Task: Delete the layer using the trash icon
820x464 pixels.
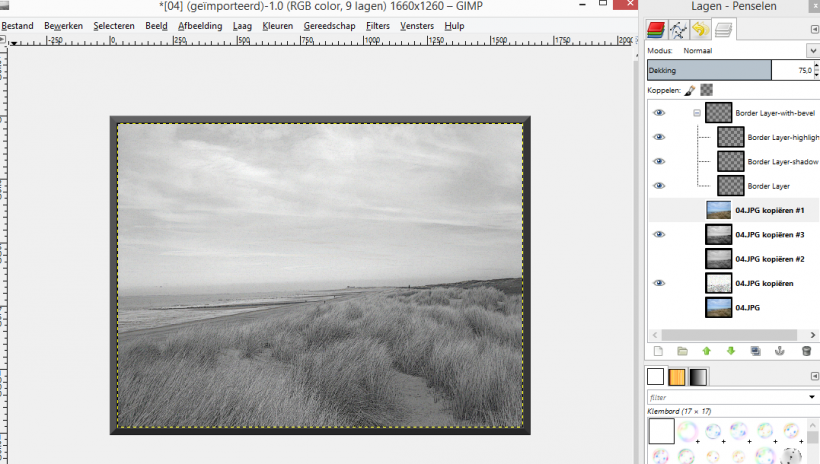Action: (806, 351)
